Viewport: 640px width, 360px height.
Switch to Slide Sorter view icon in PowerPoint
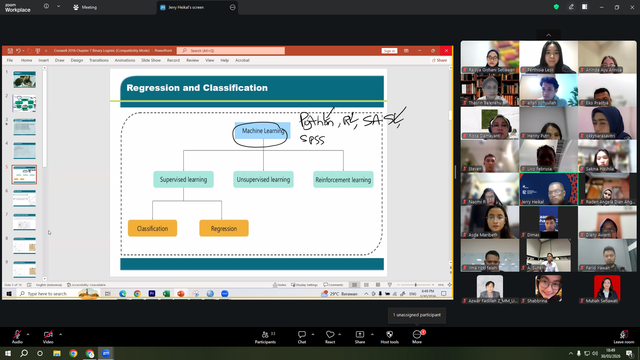(x=366, y=285)
